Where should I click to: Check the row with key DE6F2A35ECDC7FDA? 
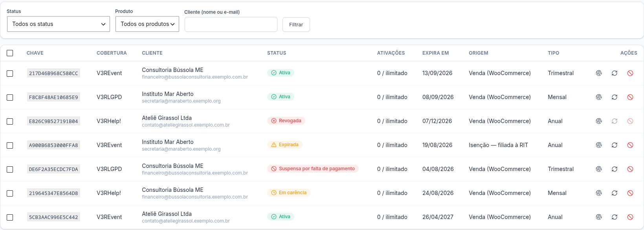pyautogui.click(x=10, y=169)
